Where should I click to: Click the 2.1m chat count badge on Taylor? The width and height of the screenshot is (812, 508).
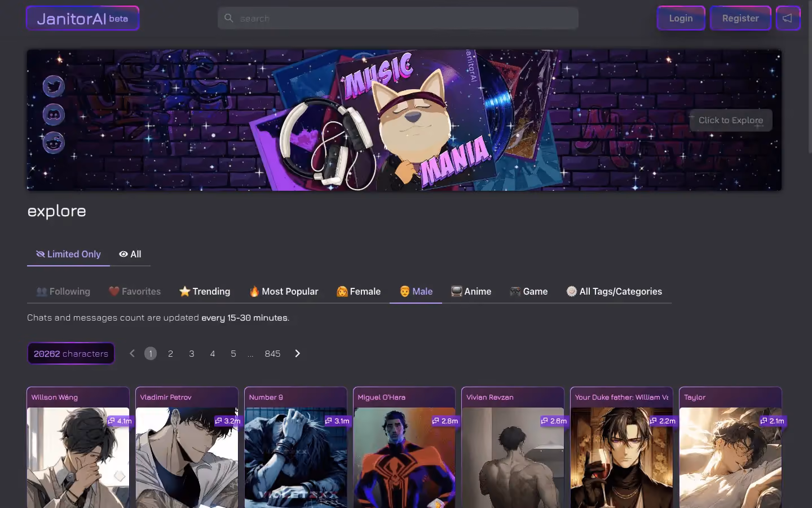pyautogui.click(x=772, y=421)
